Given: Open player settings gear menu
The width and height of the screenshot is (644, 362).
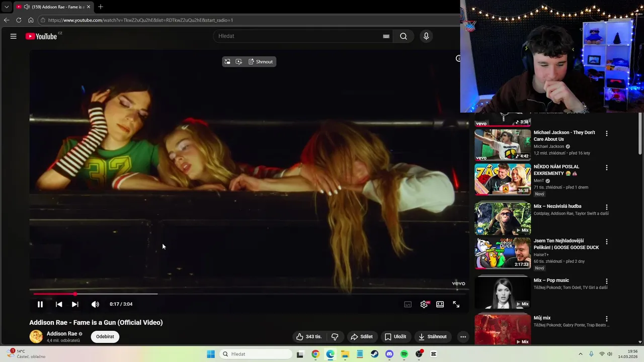Looking at the screenshot, I should [x=424, y=304].
